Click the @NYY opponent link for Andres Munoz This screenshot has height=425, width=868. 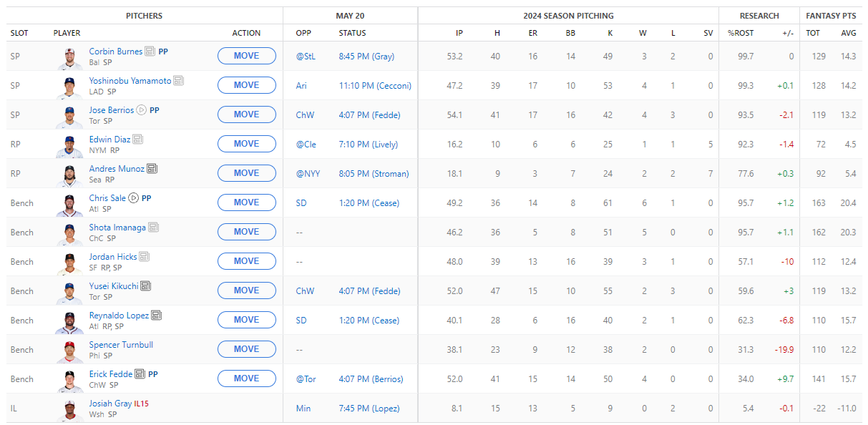[x=307, y=173]
